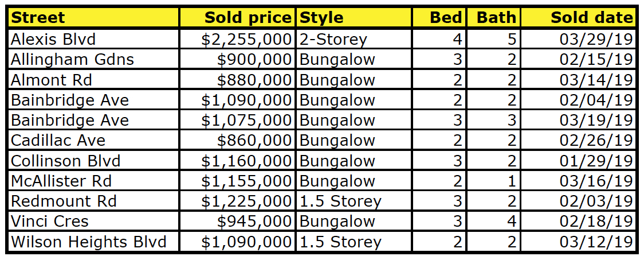The height and width of the screenshot is (260, 644).
Task: Select the Style header cell
Action: 354,18
